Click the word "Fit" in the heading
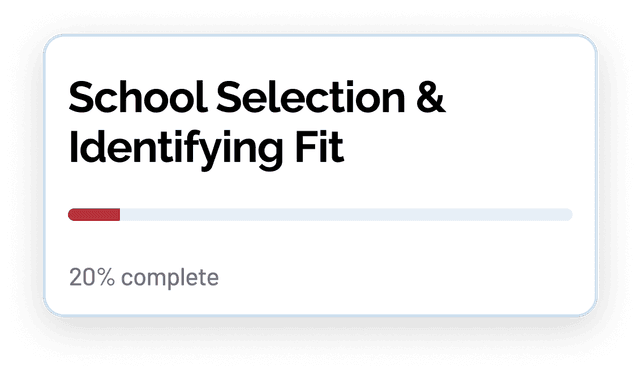Image resolution: width=640 pixels, height=369 pixels. point(320,146)
